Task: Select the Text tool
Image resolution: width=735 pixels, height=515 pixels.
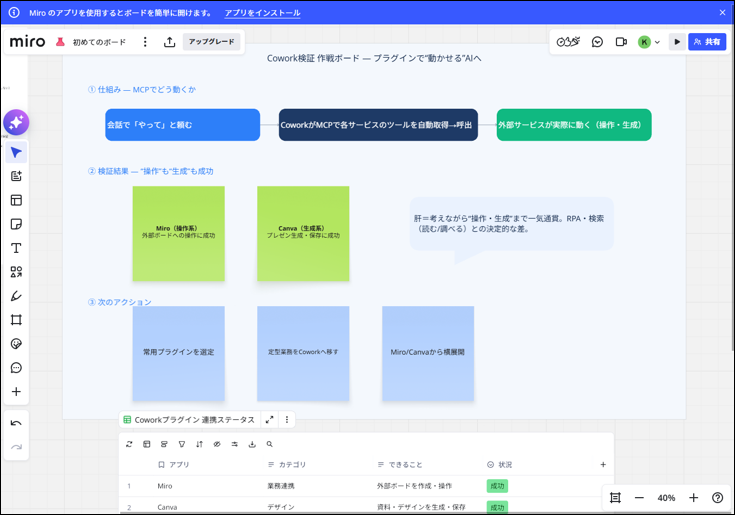Action: [x=16, y=248]
